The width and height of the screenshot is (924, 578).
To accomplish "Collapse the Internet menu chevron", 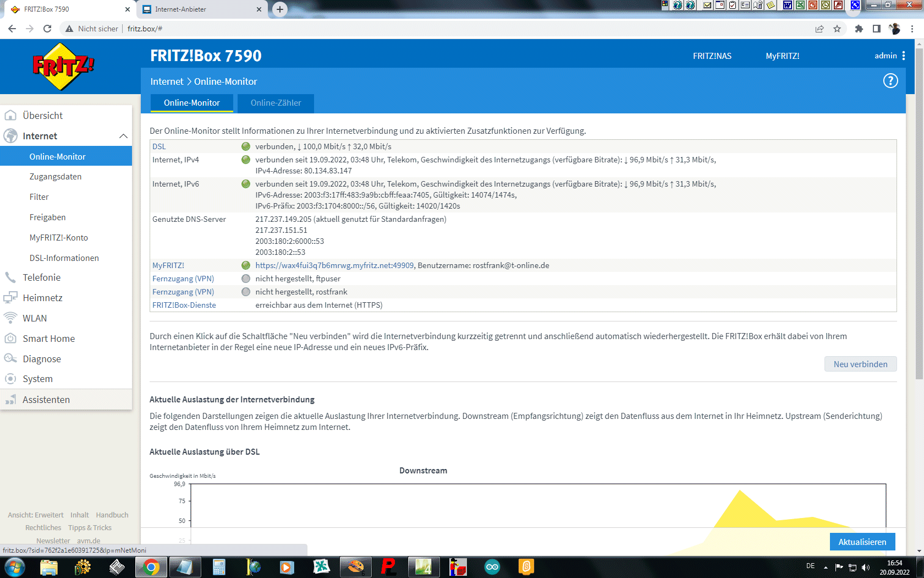I will [x=123, y=136].
